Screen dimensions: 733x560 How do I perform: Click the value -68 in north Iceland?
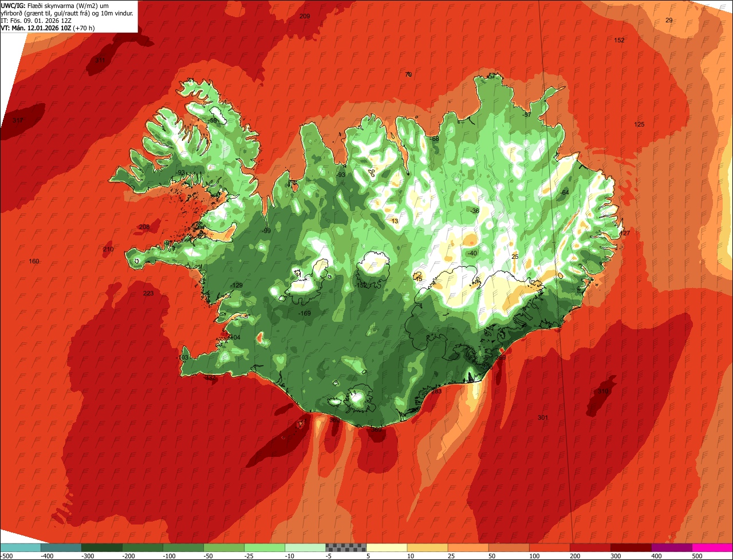(435, 139)
